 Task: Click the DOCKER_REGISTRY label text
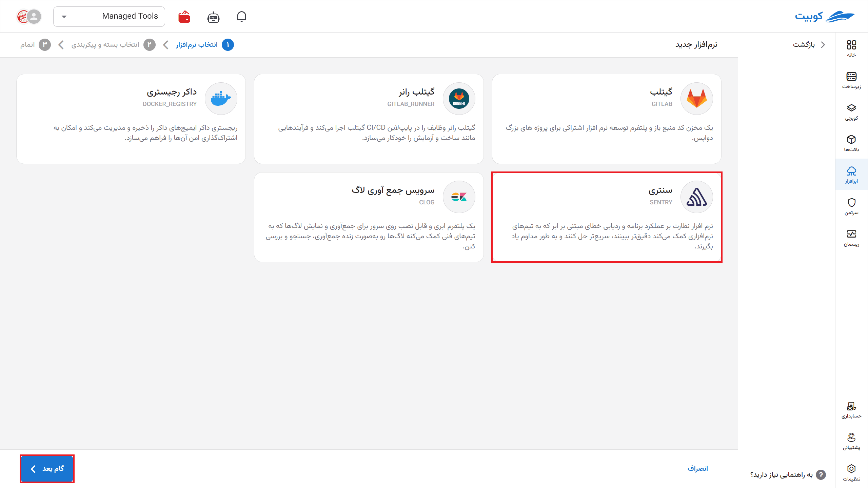tap(170, 104)
